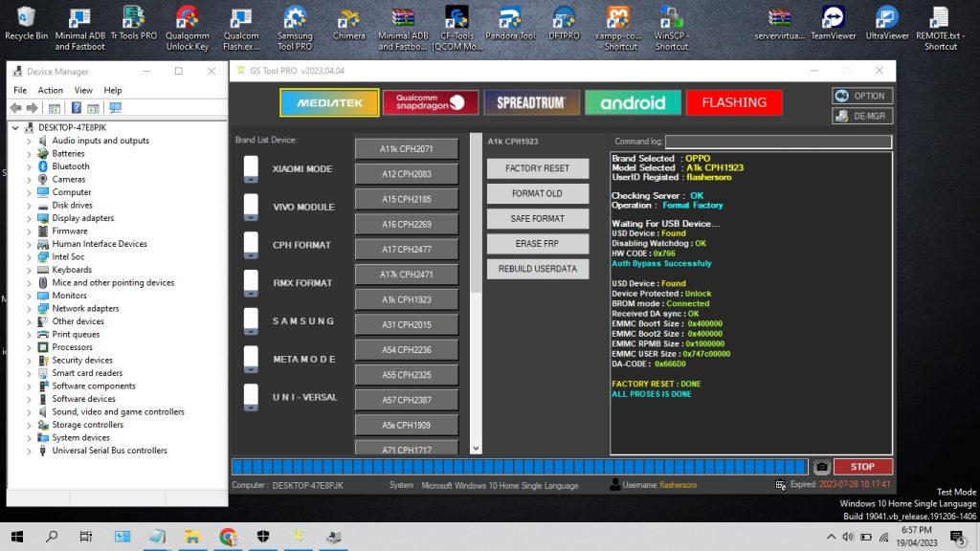Select model A54 CPH2236
This screenshot has width=980, height=551.
coord(406,349)
